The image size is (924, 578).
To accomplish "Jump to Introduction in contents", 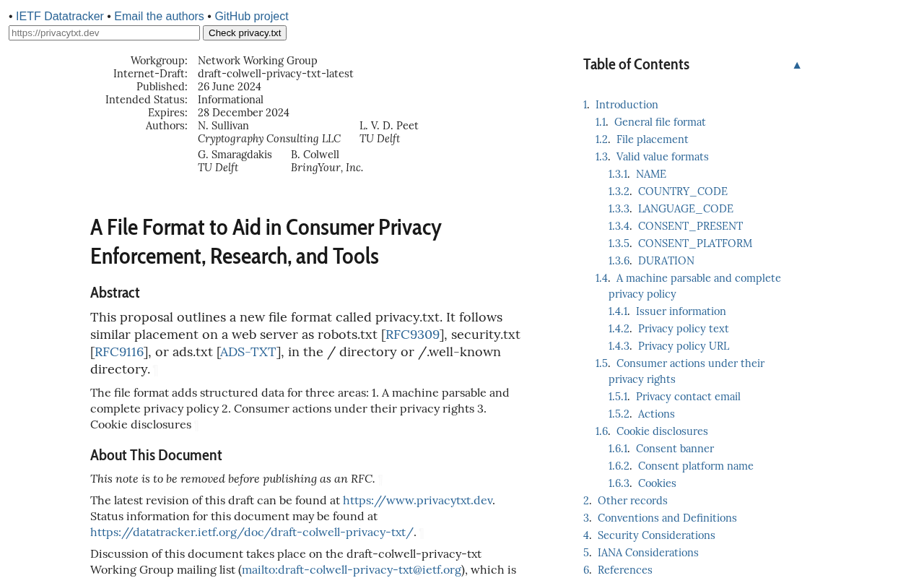I will tap(627, 105).
